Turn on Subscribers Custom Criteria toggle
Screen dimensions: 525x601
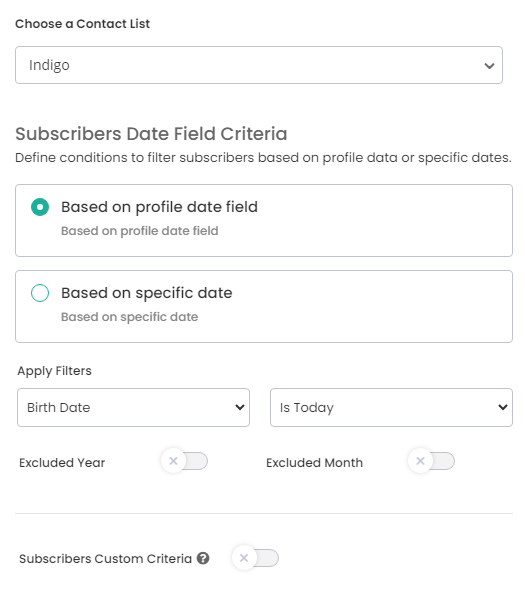tap(256, 558)
